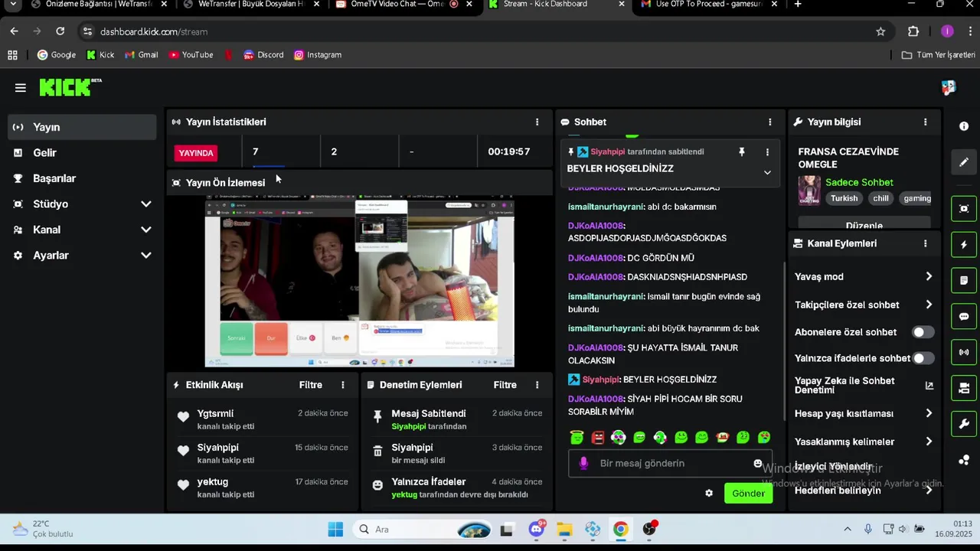980x551 pixels.
Task: Open Filtre in Denetim Eylemleri
Action: pos(505,385)
